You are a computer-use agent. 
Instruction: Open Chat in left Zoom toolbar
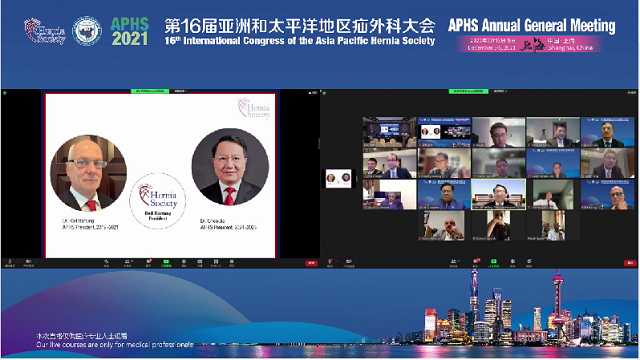149,263
